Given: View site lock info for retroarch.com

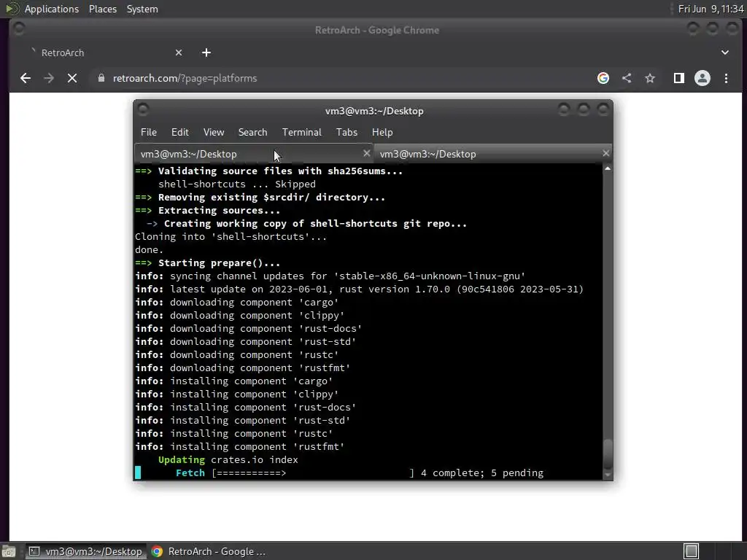Looking at the screenshot, I should [x=101, y=78].
